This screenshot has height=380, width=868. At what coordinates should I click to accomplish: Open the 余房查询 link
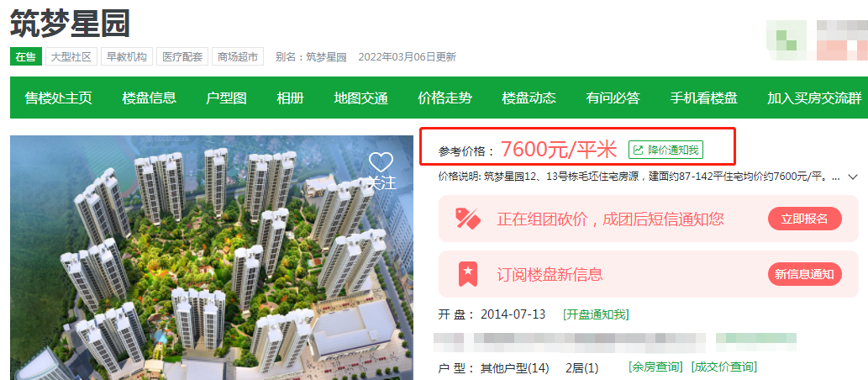coord(655,367)
